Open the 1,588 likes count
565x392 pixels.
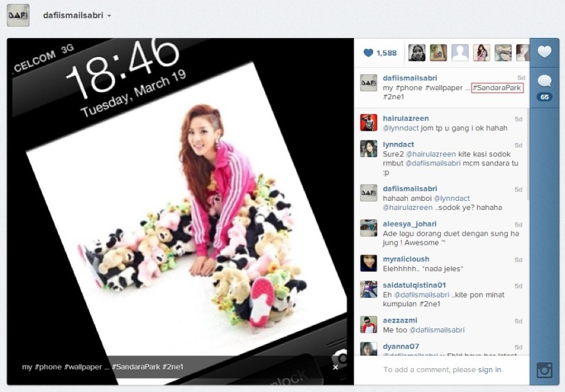(380, 53)
